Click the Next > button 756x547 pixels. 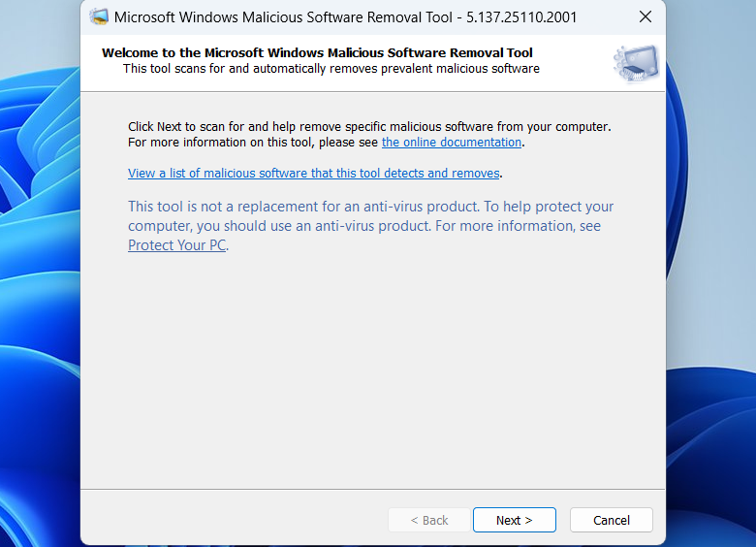[x=514, y=520]
